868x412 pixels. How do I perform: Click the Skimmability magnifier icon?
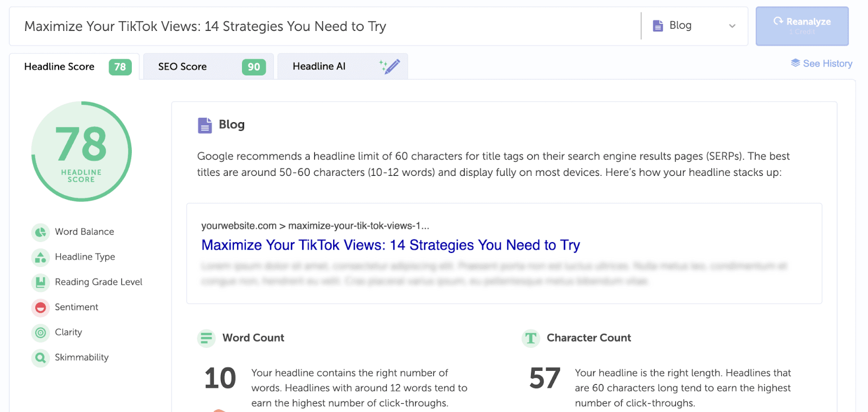(x=40, y=358)
